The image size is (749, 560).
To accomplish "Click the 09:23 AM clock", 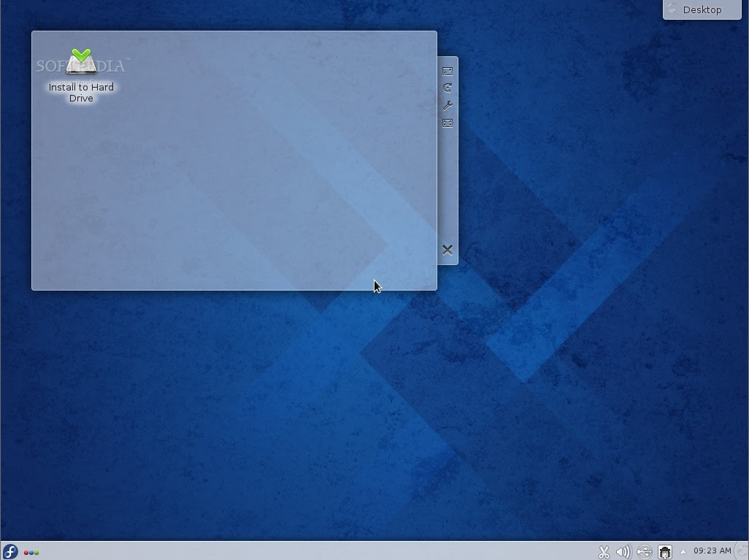I will (712, 551).
